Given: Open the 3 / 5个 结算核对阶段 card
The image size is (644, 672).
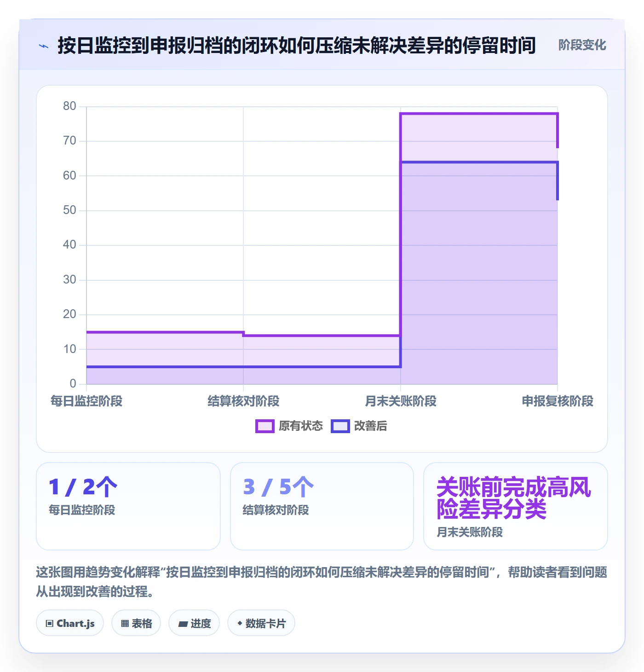Looking at the screenshot, I should coord(322,506).
